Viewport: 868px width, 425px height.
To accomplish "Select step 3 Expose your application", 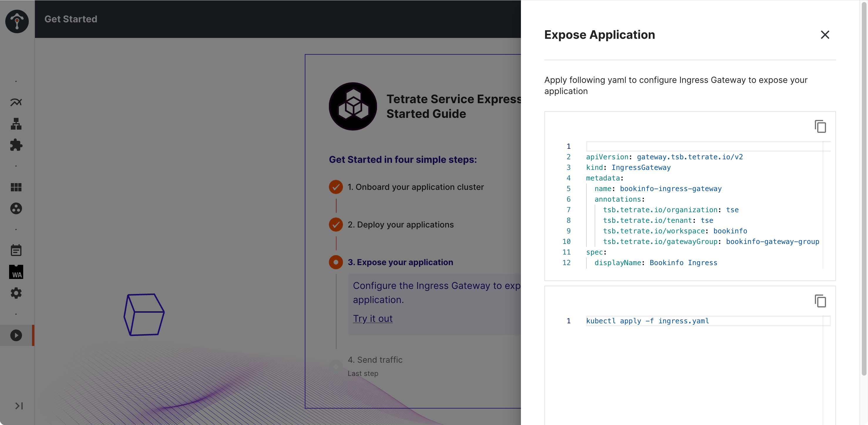I will 400,262.
